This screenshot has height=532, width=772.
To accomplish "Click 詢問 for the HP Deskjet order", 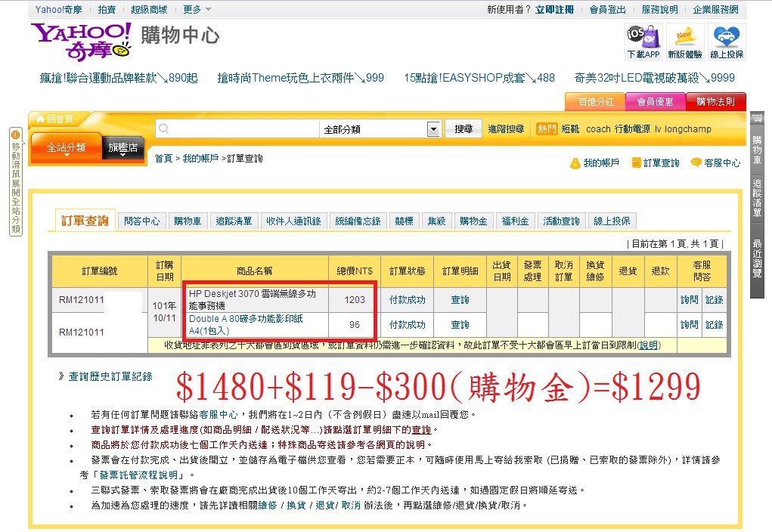I will pyautogui.click(x=690, y=300).
